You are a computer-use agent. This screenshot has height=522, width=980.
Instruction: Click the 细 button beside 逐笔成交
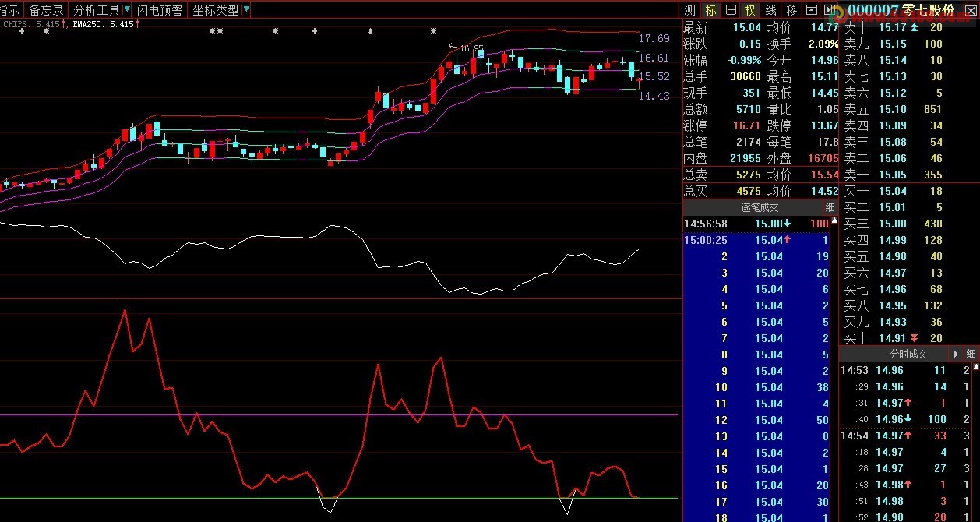point(830,207)
